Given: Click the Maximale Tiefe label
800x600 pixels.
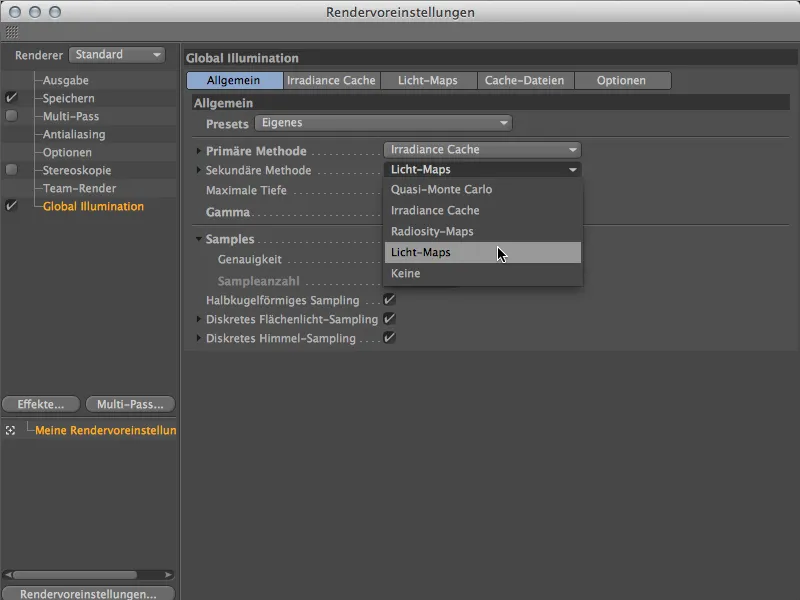Looking at the screenshot, I should point(246,190).
